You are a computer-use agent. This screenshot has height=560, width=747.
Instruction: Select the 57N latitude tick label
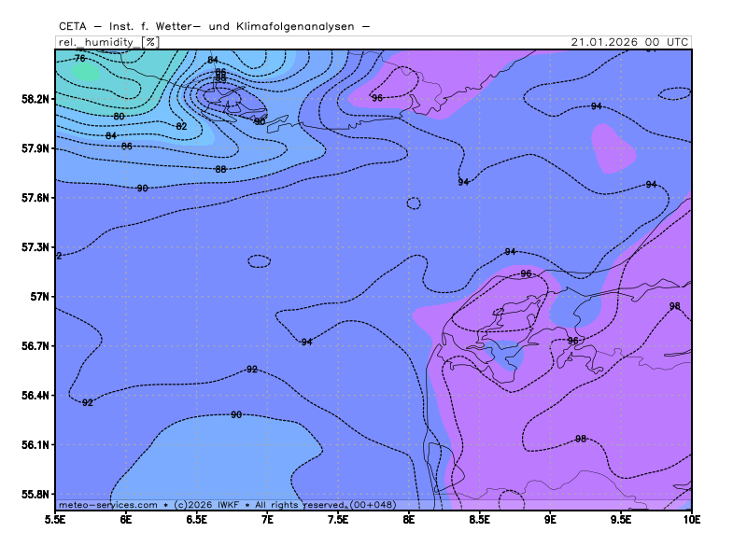click(x=40, y=297)
